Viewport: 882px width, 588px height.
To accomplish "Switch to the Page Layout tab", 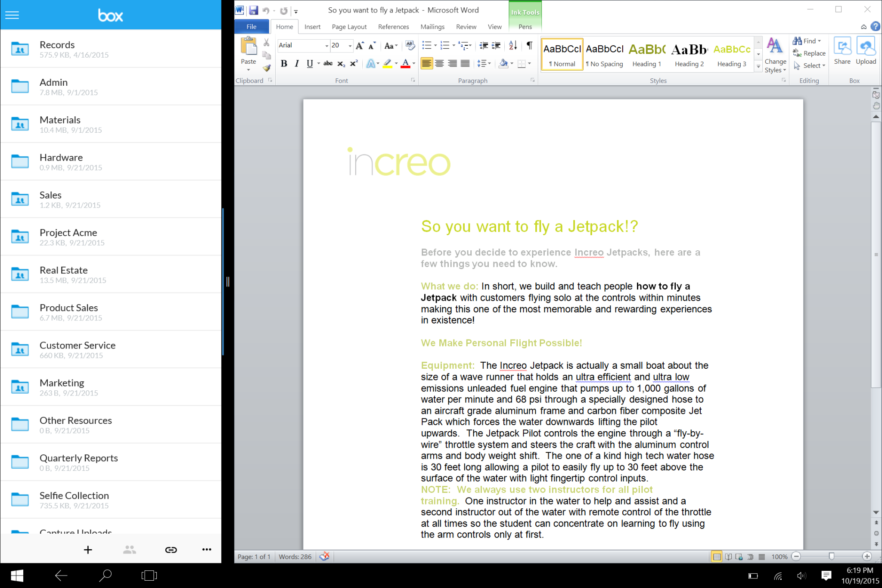I will (349, 27).
